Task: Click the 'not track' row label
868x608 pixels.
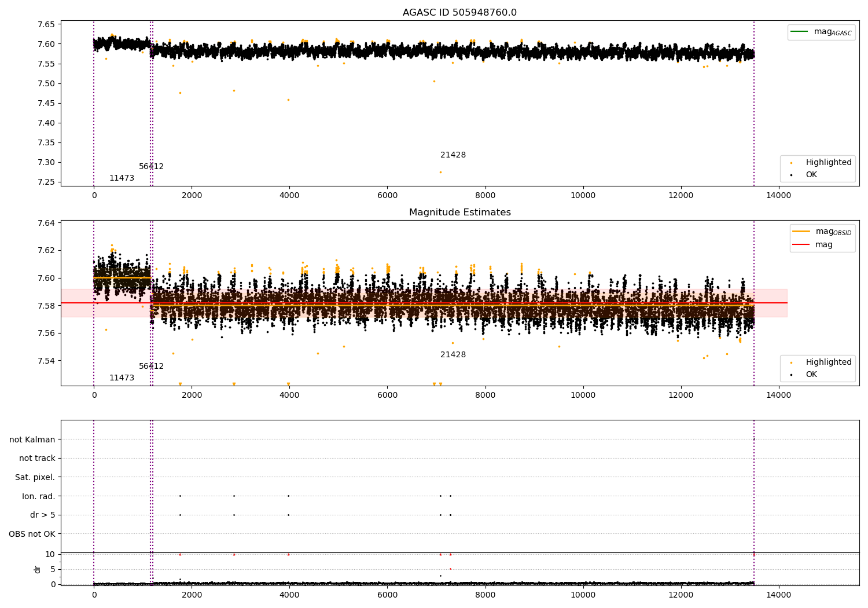Action: click(37, 458)
